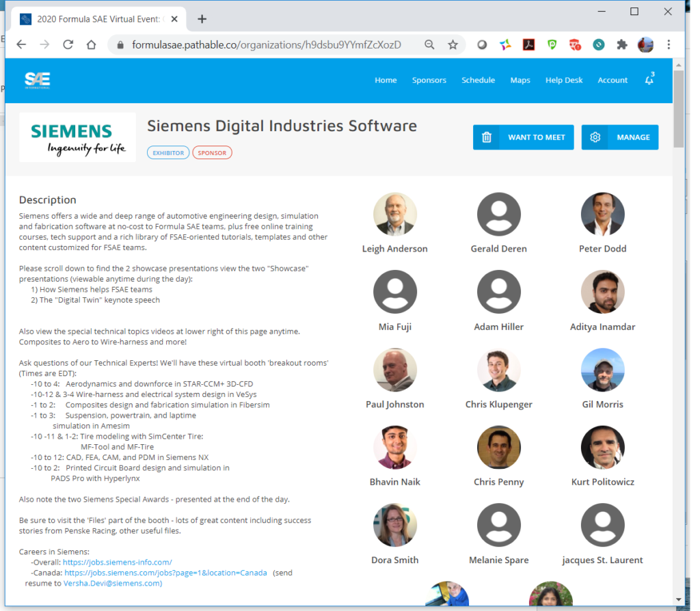Open the Canada jobs.siemens.com link
700x611 pixels.
pos(165,573)
